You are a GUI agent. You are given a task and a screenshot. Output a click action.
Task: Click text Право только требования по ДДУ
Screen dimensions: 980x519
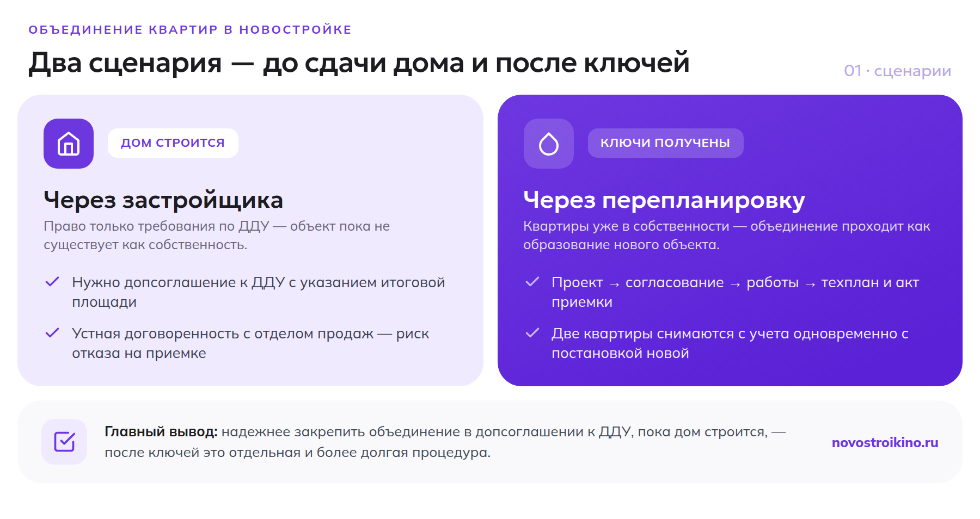click(217, 235)
